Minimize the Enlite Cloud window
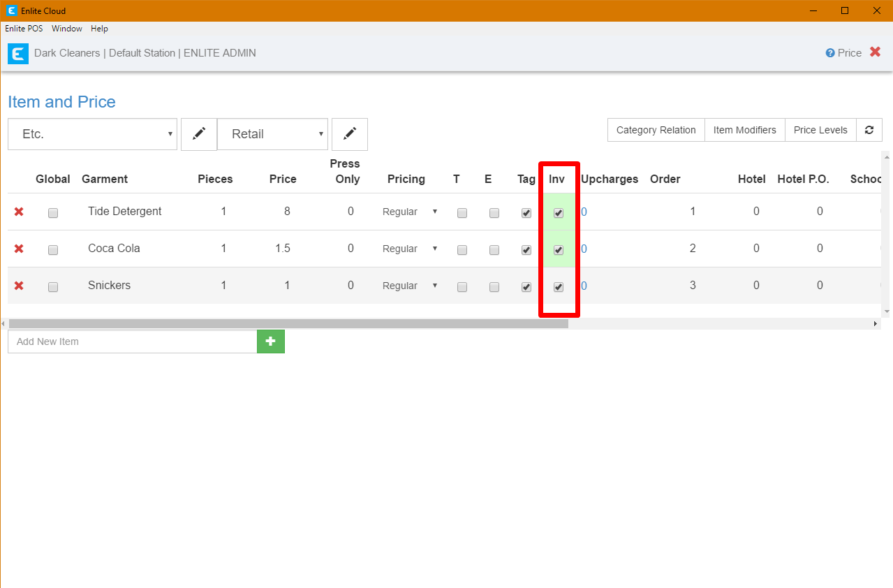The width and height of the screenshot is (893, 588). (x=813, y=10)
